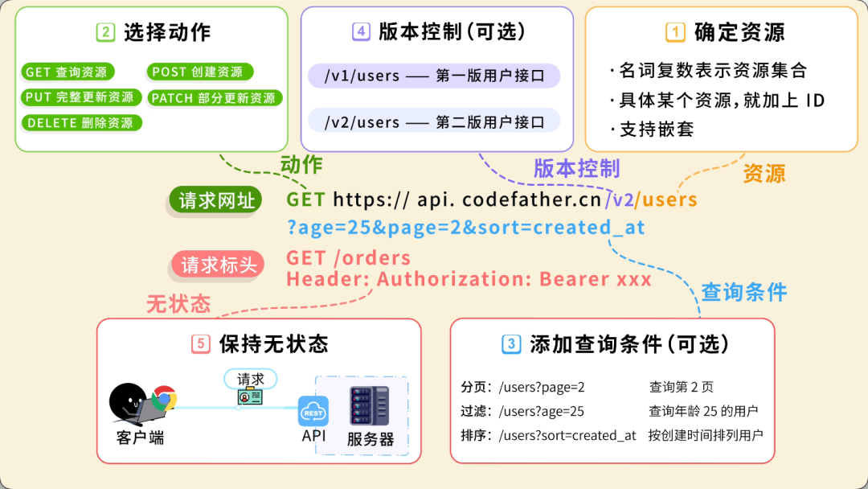Click the ID card icon in the 请求 bubble
Viewport: 868px width, 489px height.
click(252, 396)
